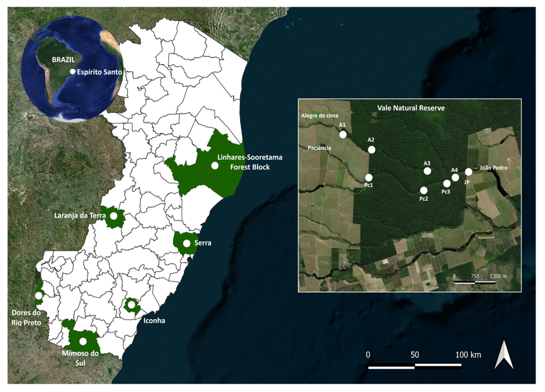Click the 'Serra' label

coord(203,243)
